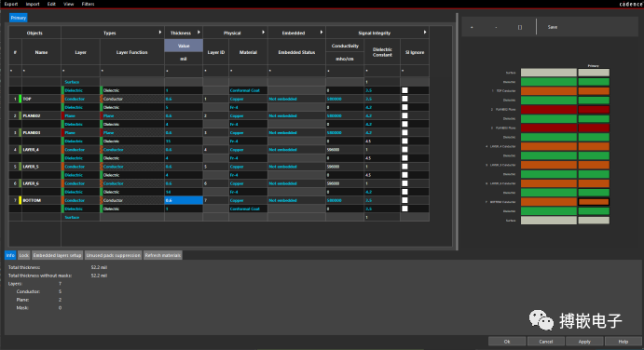Toggle SI Ignore checkbox for LAYER_6
This screenshot has height=350, width=644.
404,183
